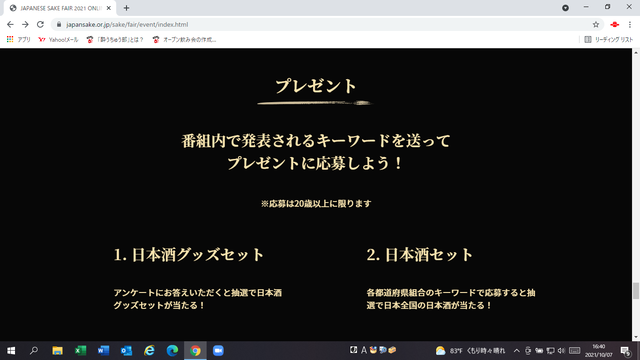Open the Yahoo!メール bookmark
The height and width of the screenshot is (360, 640).
tap(58, 40)
